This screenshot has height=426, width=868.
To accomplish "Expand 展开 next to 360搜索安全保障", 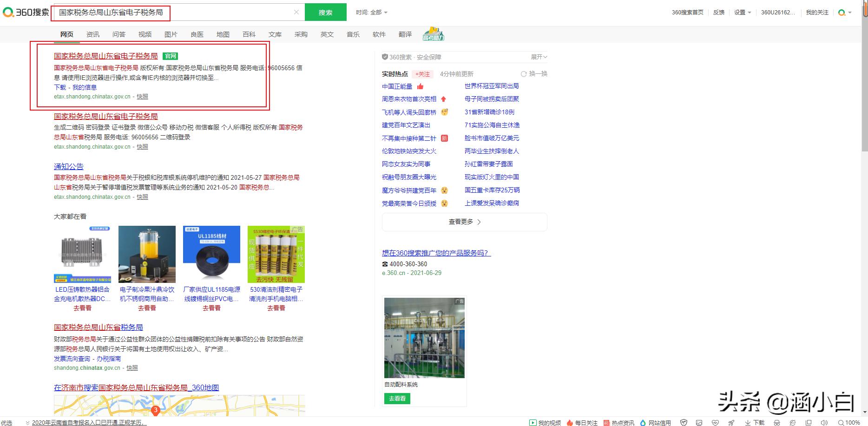I will pos(539,57).
